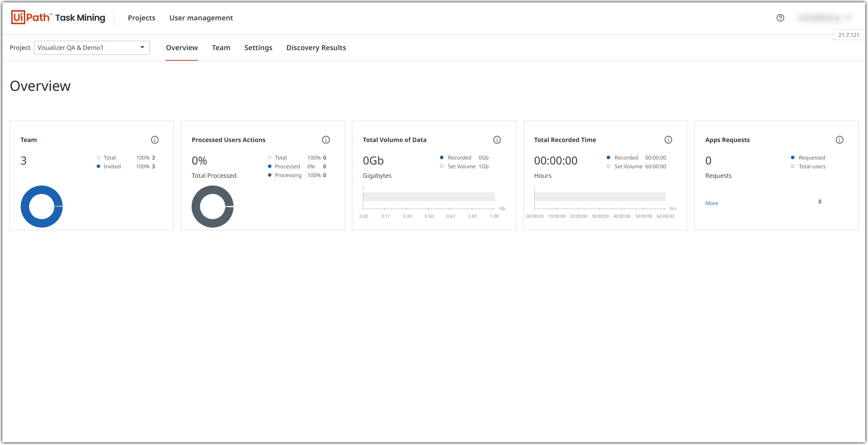Open the help question mark icon
Screen dimensions: 868x445
(780, 18)
